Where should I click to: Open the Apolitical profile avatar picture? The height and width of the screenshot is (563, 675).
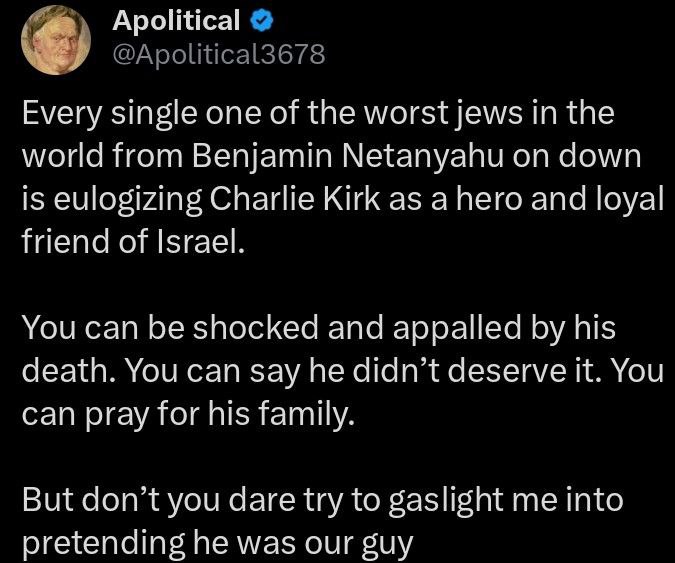(x=56, y=40)
